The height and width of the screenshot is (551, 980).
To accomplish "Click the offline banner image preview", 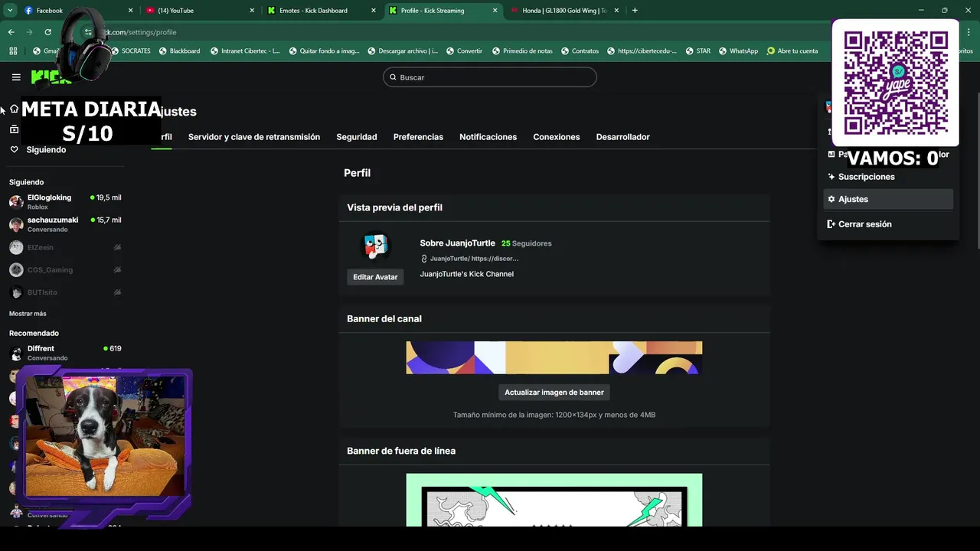I will [554, 500].
